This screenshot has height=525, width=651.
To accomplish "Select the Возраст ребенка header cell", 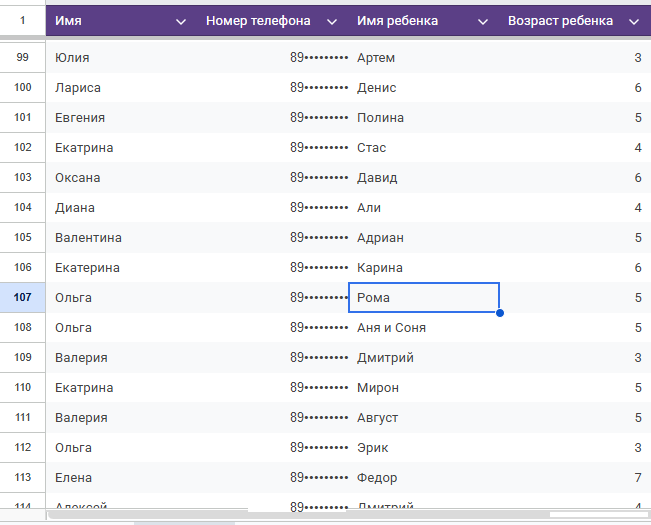I will [575, 21].
